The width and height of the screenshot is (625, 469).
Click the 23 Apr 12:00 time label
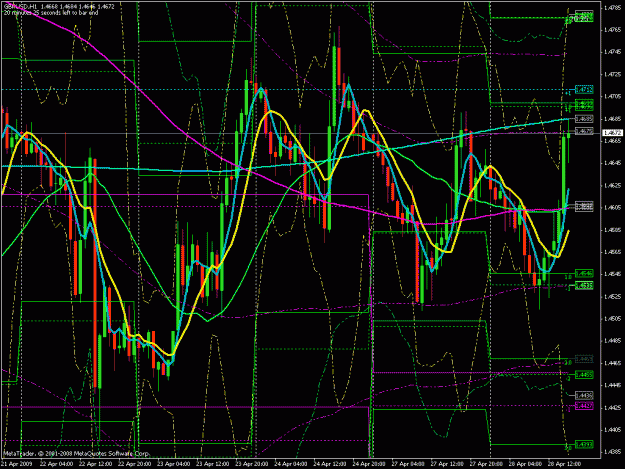pyautogui.click(x=213, y=464)
